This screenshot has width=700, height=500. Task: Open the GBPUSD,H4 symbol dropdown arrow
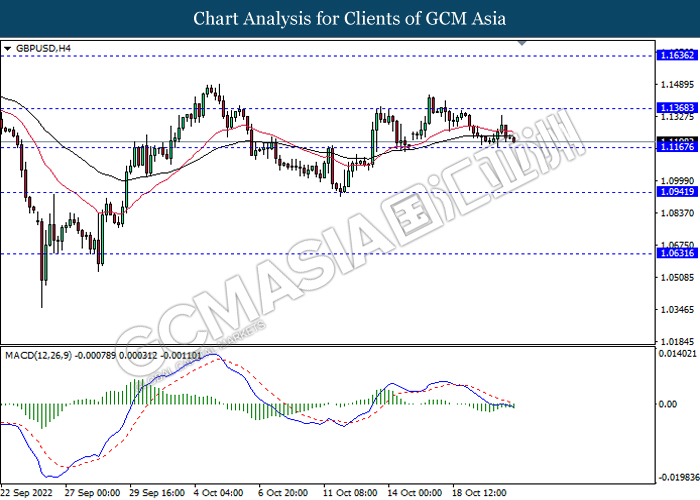click(x=7, y=48)
